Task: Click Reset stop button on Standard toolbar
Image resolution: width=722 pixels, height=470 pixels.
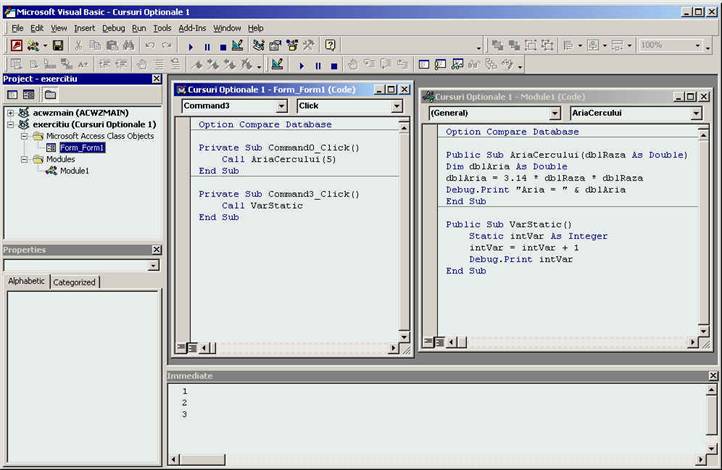Action: [x=223, y=46]
